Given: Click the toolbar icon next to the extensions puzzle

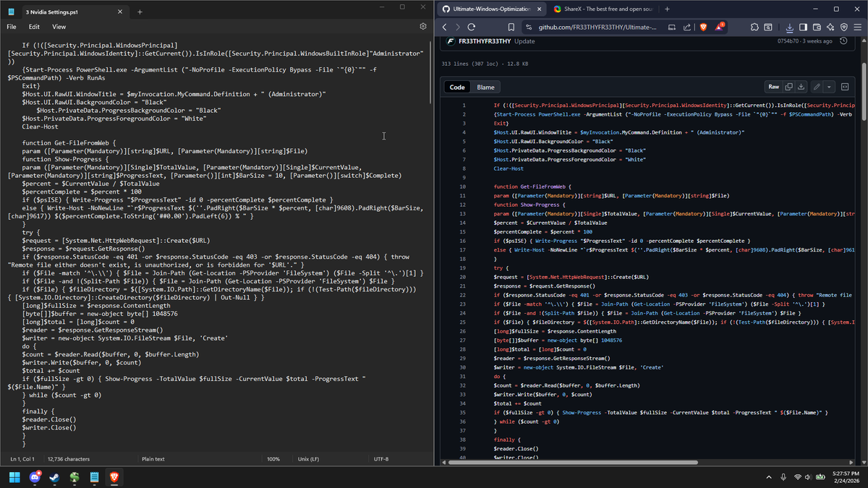Looking at the screenshot, I should coord(769,27).
